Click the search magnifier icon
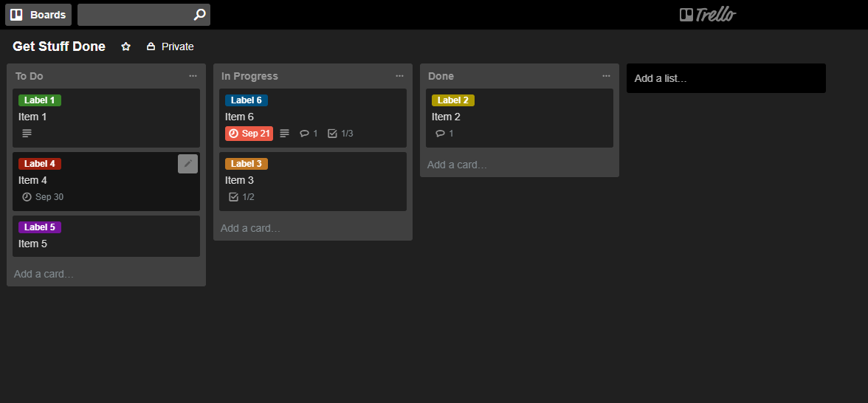Image resolution: width=868 pixels, height=403 pixels. (x=199, y=15)
